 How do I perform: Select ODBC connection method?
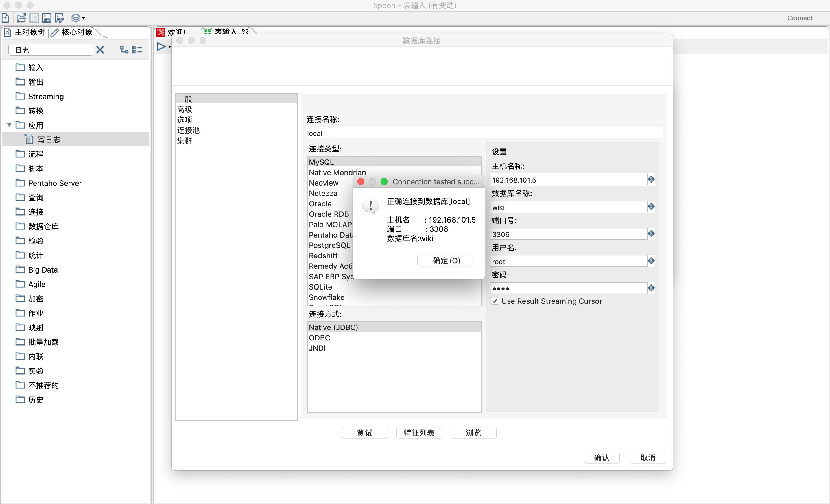coord(319,338)
